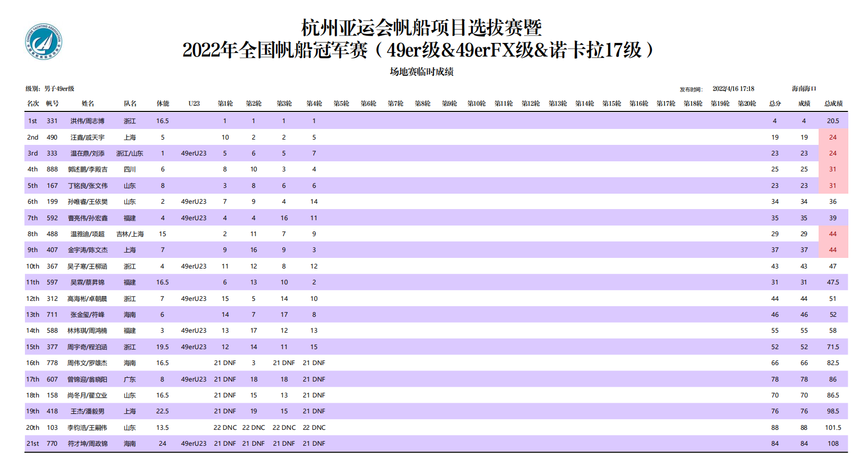Select crew name '郭述鹏/李殿吉'
The image size is (868, 459).
[88, 169]
